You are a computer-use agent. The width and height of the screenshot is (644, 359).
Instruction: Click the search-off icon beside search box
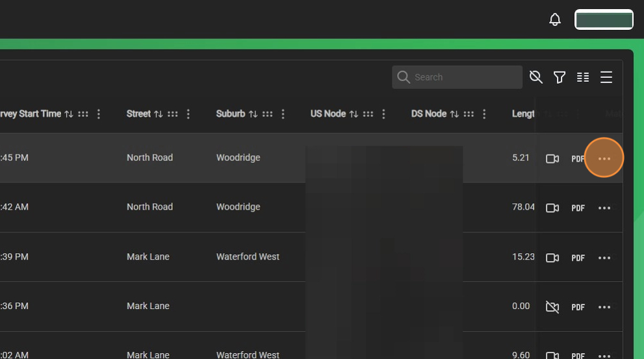click(x=536, y=77)
